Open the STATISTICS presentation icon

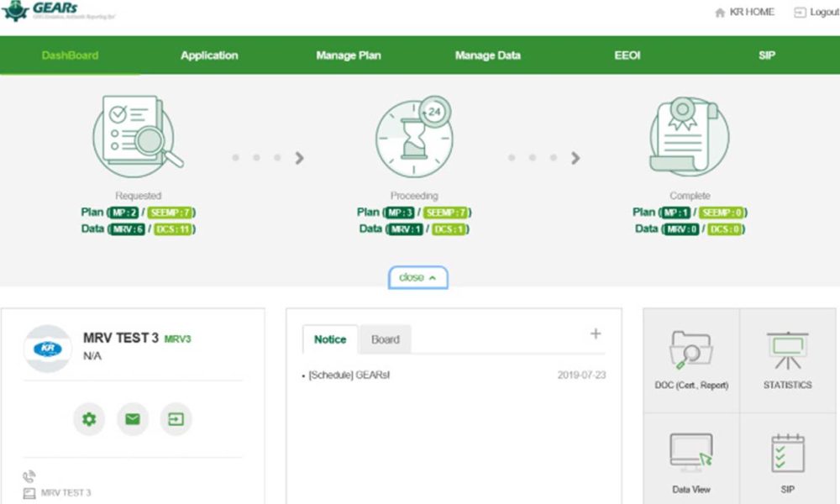[x=788, y=350]
